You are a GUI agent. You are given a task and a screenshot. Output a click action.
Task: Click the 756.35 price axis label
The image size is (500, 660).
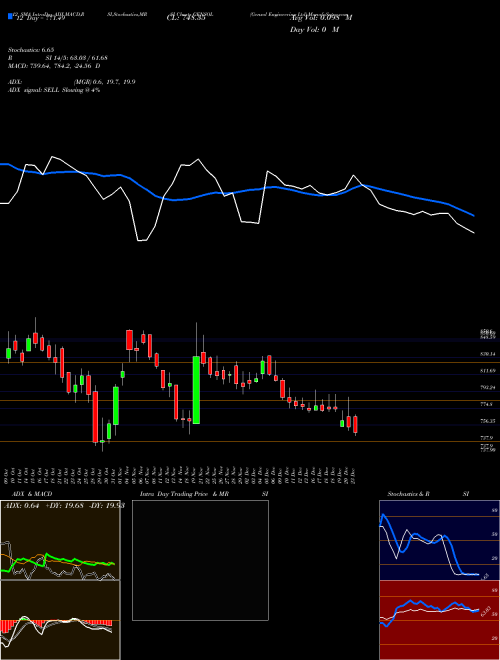pos(488,420)
